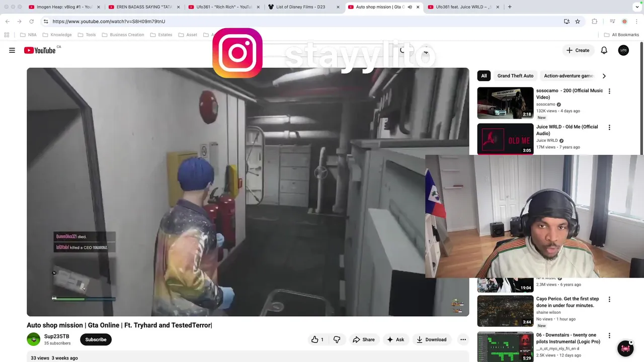The height and width of the screenshot is (362, 644).
Task: Open a new browser tab
Action: [510, 7]
